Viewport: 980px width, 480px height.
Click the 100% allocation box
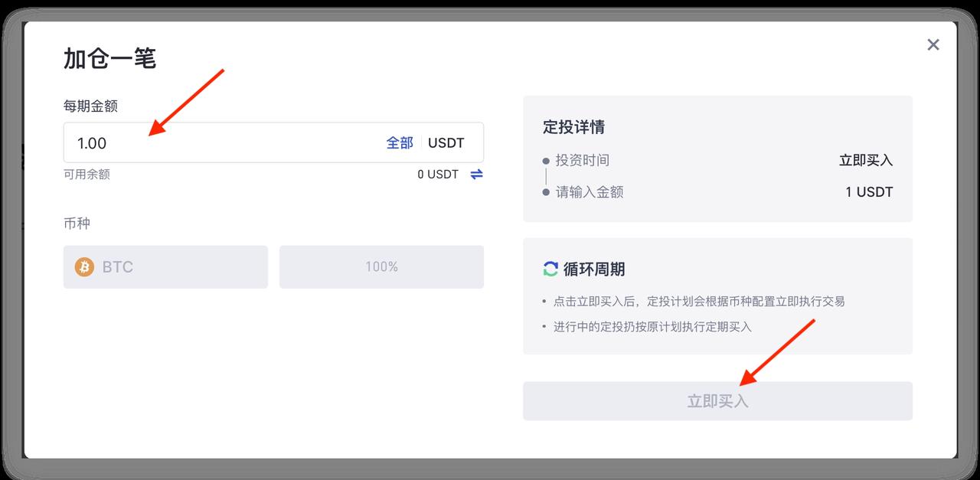point(381,266)
